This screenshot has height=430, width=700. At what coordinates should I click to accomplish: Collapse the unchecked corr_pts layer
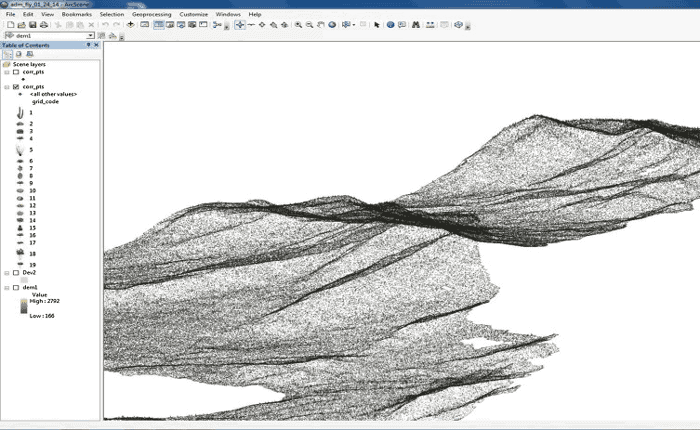7,72
